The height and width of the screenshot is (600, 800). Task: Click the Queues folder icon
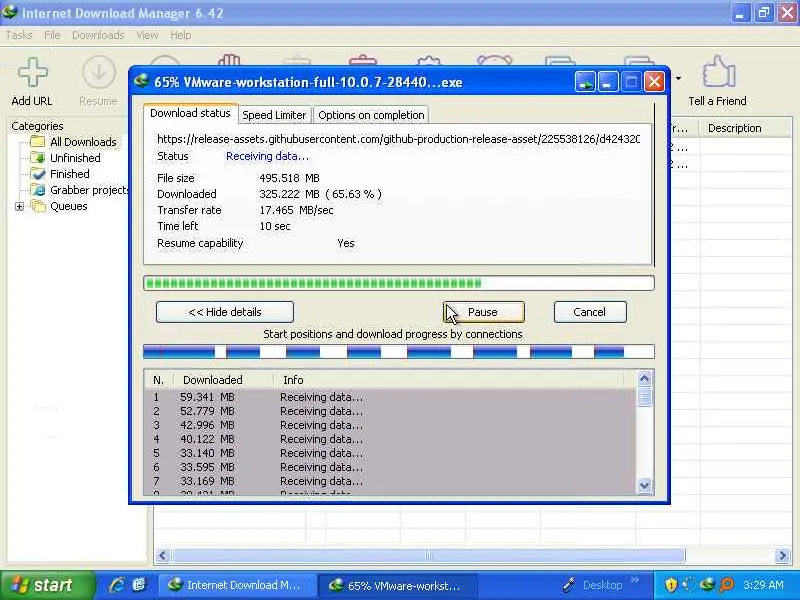click(x=37, y=206)
